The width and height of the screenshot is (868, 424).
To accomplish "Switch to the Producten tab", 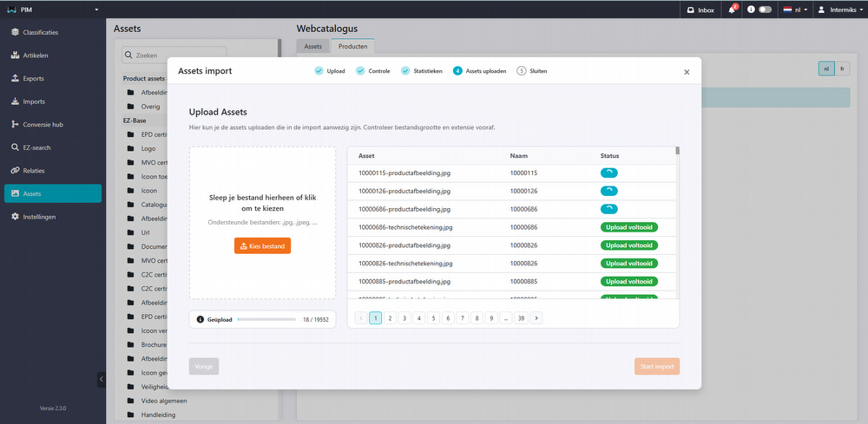I will (352, 46).
